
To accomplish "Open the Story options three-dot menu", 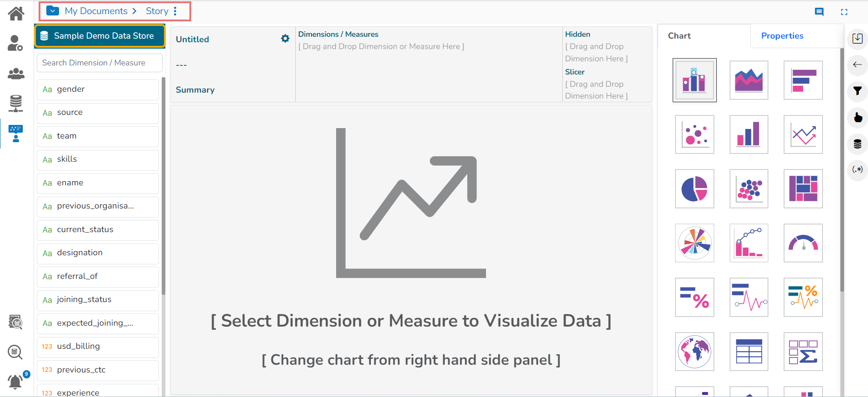I will (175, 11).
